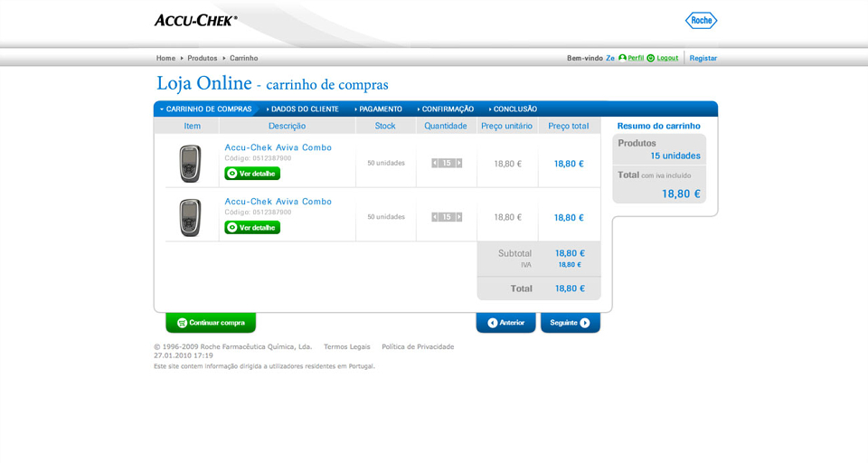The width and height of the screenshot is (868, 463).
Task: Click the Logout link
Action: click(x=667, y=58)
